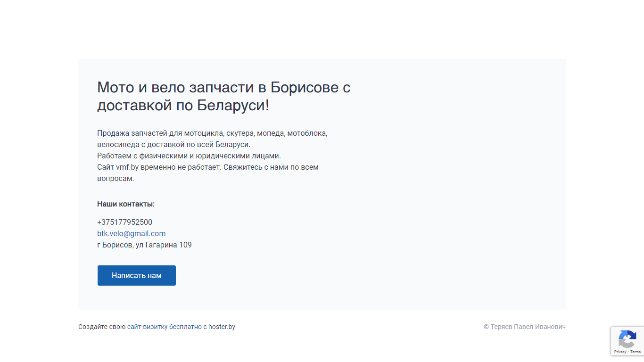Click the reCAPTCHA badge icon
Image resolution: width=644 pixels, height=362 pixels.
(x=627, y=339)
